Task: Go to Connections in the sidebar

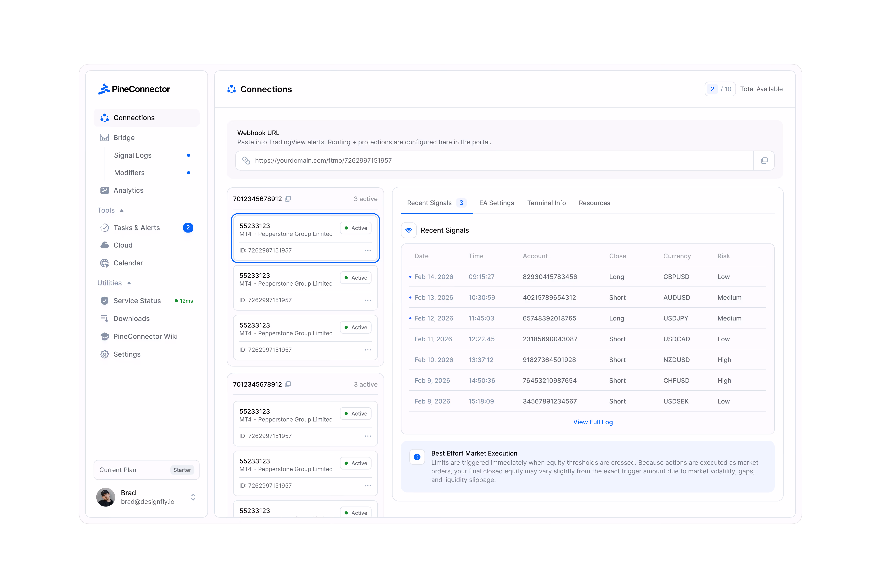Action: (x=146, y=118)
